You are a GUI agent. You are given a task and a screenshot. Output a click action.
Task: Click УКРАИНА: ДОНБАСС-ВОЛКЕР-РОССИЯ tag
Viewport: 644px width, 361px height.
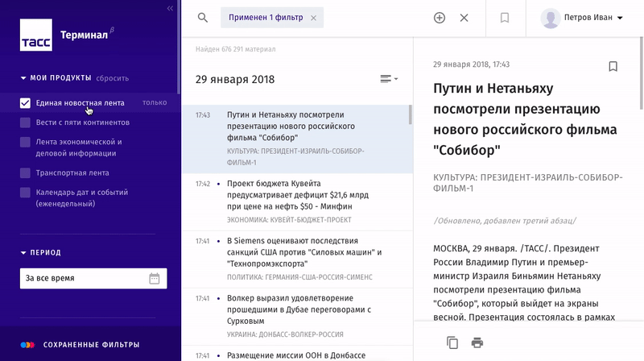(285, 334)
